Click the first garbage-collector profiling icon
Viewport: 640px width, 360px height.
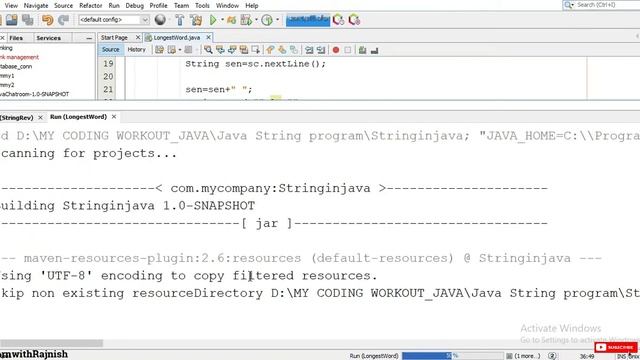[x=338, y=20]
